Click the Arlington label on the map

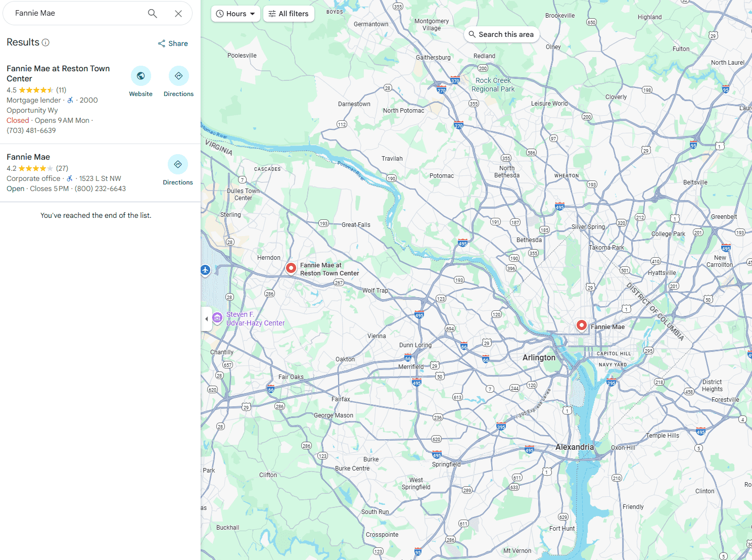point(539,357)
